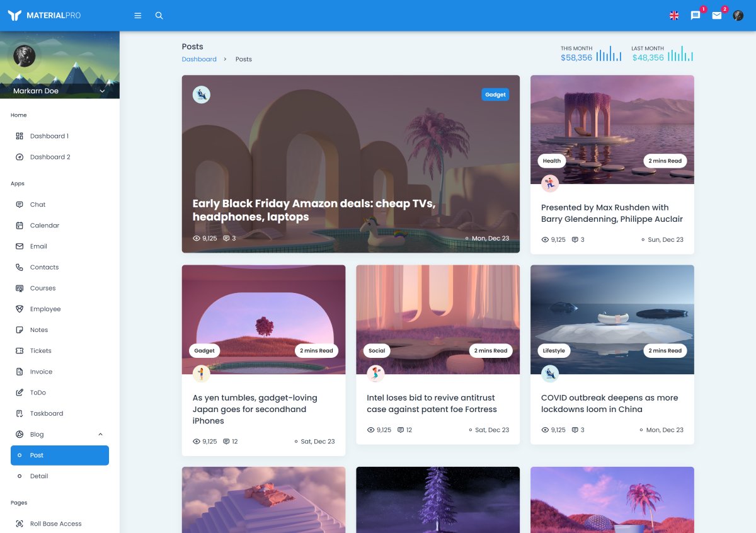Go to Dashboard 1 in sidebar
This screenshot has height=533, width=756.
tap(49, 136)
